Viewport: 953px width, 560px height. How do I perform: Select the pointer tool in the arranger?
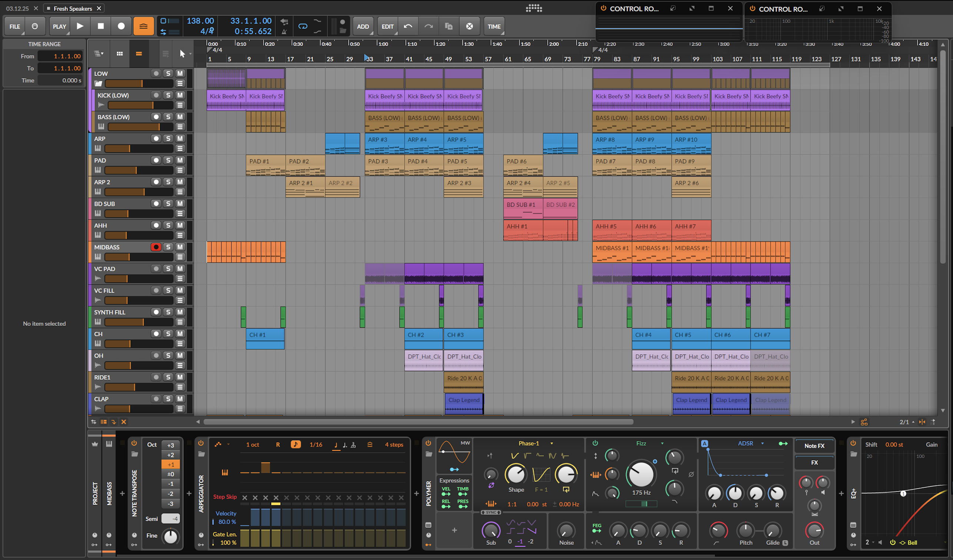tap(182, 54)
